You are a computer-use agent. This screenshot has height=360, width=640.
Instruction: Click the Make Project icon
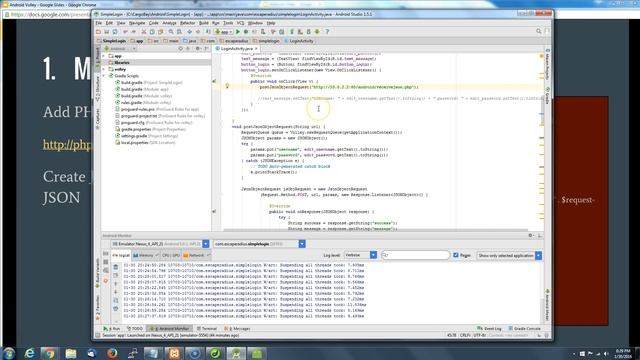click(x=208, y=31)
